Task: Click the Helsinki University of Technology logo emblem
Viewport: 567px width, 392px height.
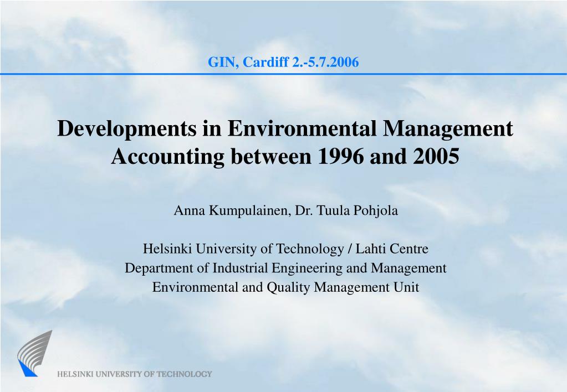Action: (35, 353)
